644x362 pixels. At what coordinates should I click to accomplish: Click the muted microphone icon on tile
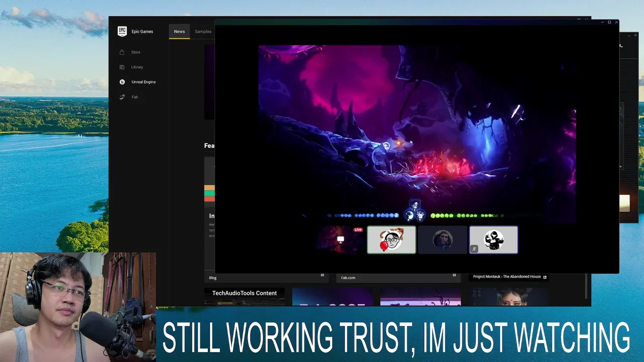pyautogui.click(x=474, y=249)
